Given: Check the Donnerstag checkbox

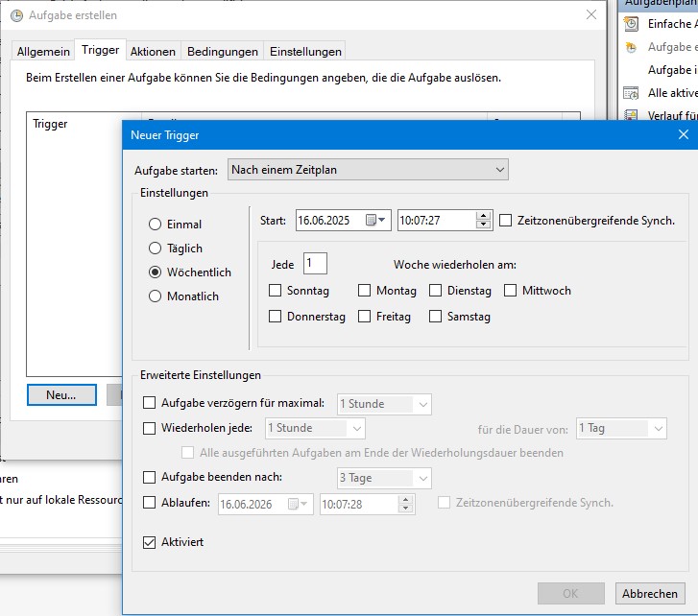Looking at the screenshot, I should [x=276, y=317].
